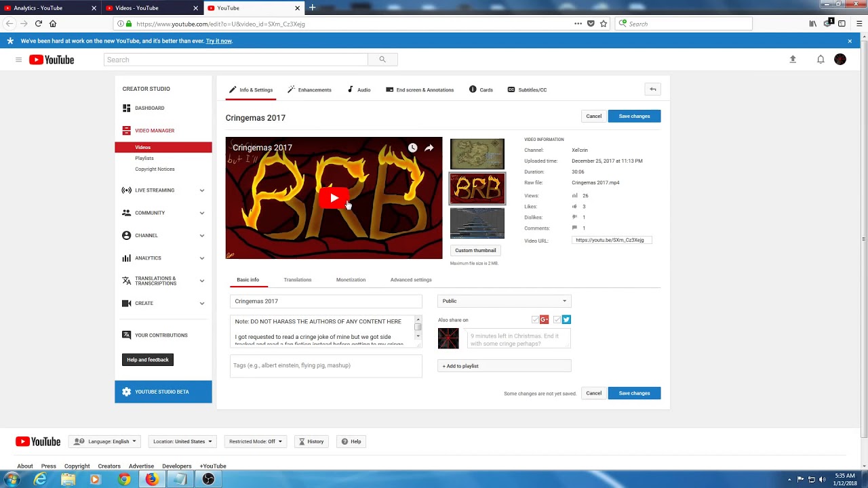Open the Firefox hamburger menu
The width and height of the screenshot is (868, 488).
[859, 24]
